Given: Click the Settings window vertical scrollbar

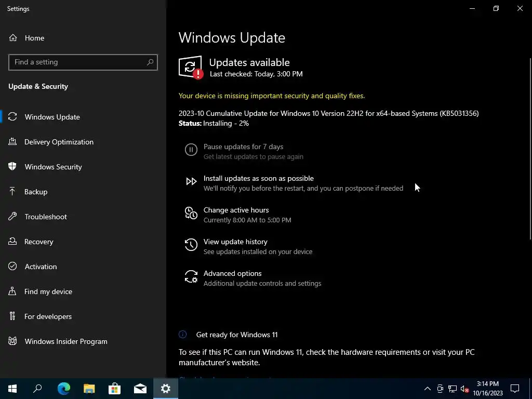Looking at the screenshot, I should (x=530, y=148).
